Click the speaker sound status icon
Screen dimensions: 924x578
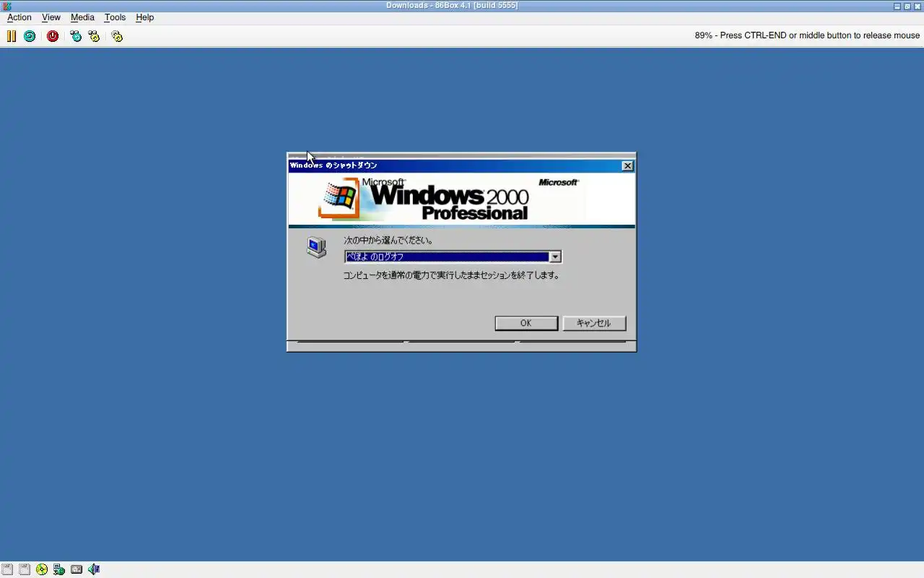[x=94, y=569]
